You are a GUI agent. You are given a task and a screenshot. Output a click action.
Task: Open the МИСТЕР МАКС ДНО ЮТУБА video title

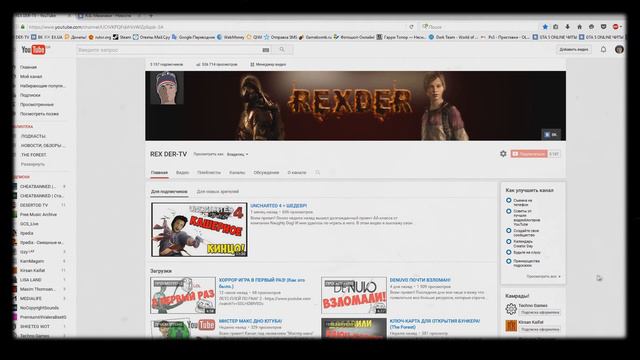pos(250,321)
